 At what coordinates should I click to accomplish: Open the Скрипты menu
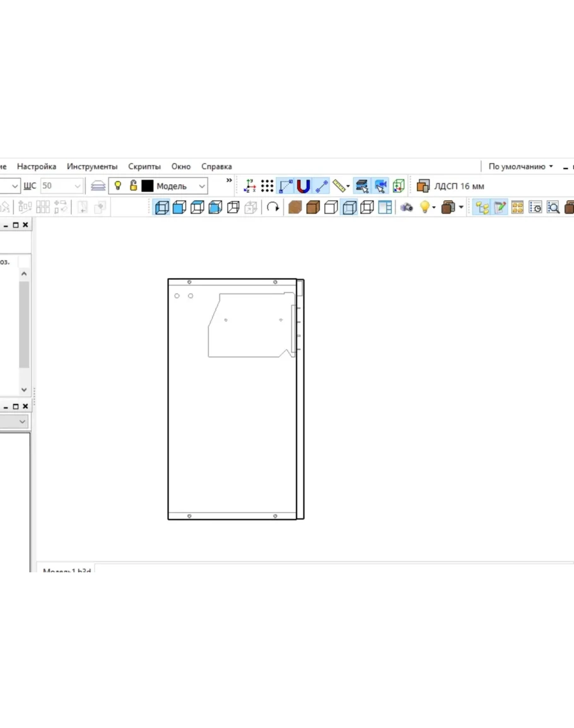tap(144, 166)
